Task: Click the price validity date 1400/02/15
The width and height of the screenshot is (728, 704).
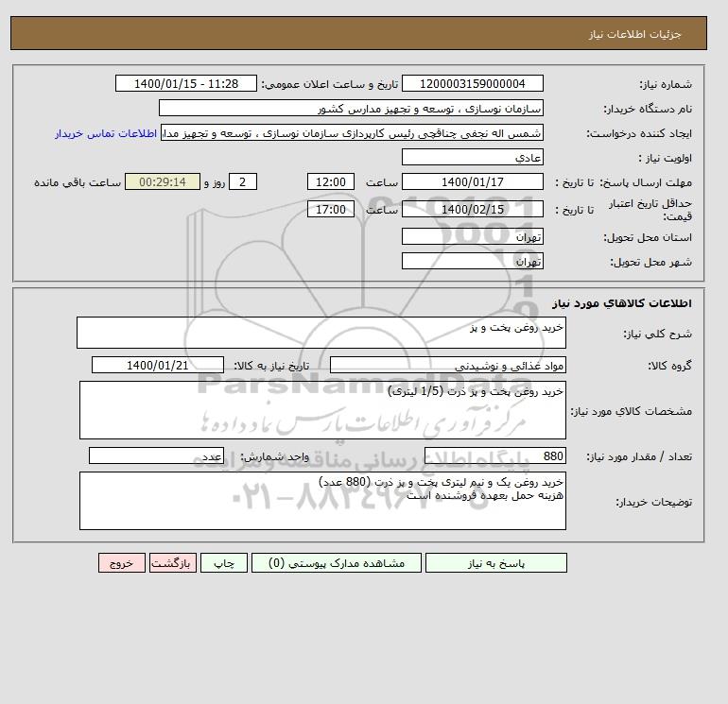Action: (x=472, y=209)
